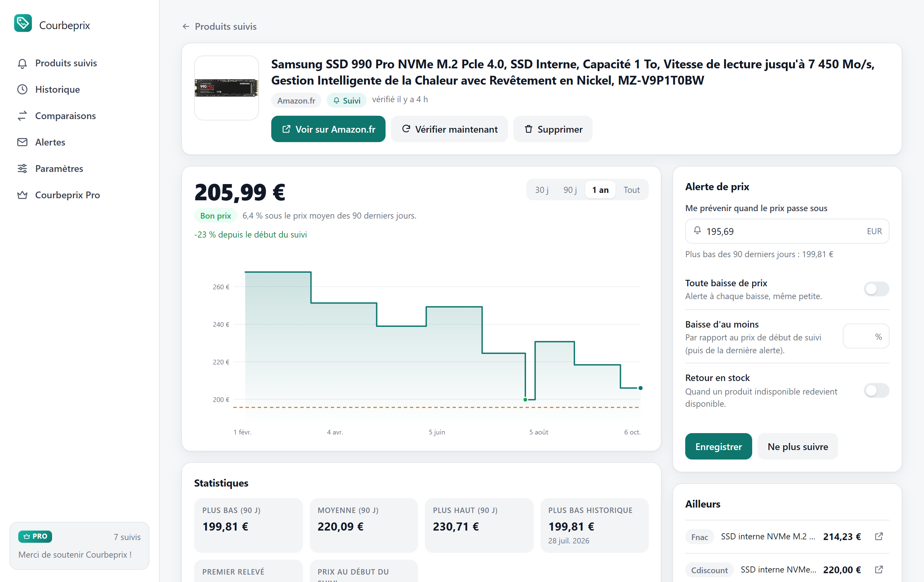Go back via the arrow beside Produits suivis
Viewport: 924px width, 582px height.
coord(186,26)
